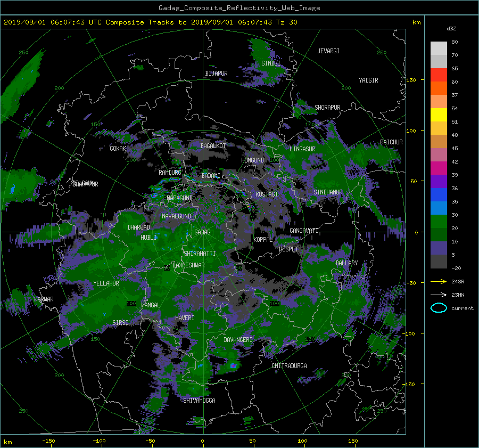Click the HANGAL city label
This screenshot has width=479, height=448.
coord(150,305)
